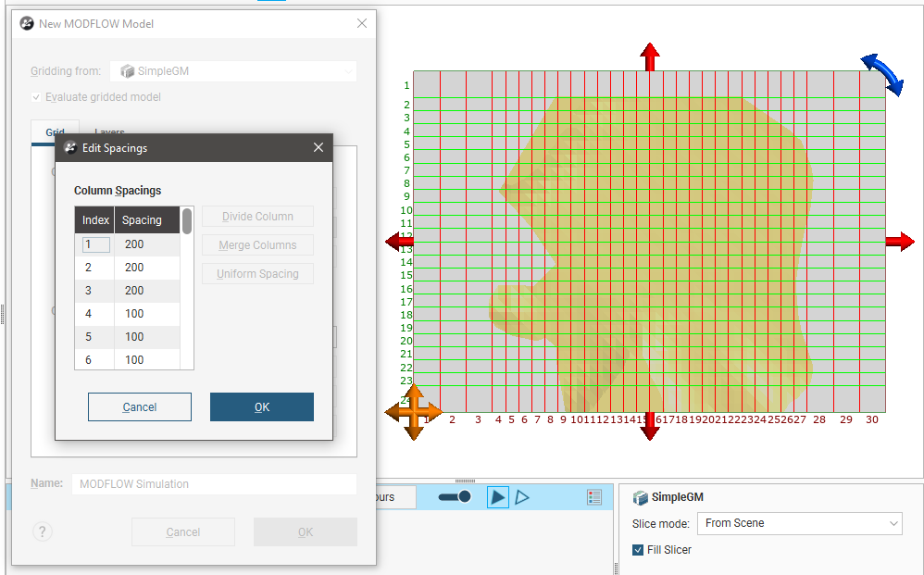Click the filled triangle slicer icon

(498, 497)
